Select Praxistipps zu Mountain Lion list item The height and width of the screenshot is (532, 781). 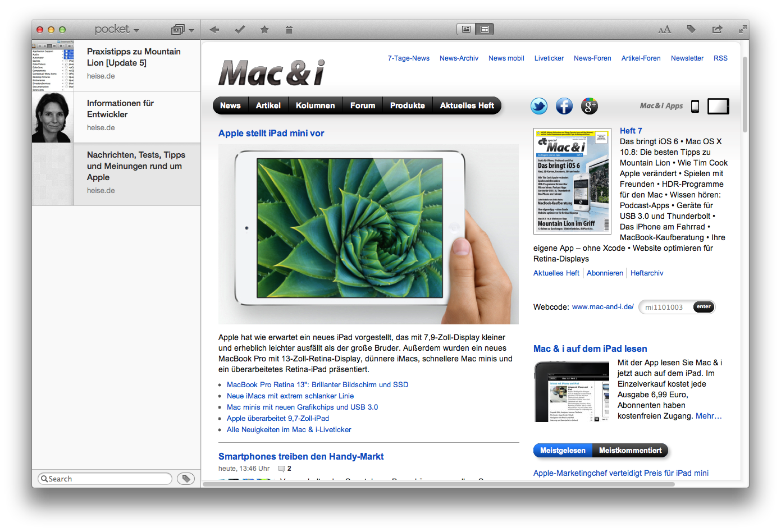point(116,65)
